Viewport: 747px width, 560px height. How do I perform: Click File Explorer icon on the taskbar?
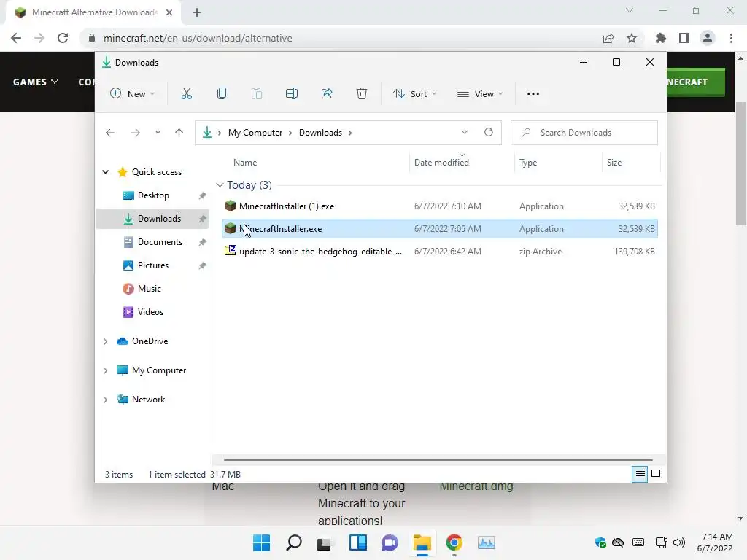(422, 542)
